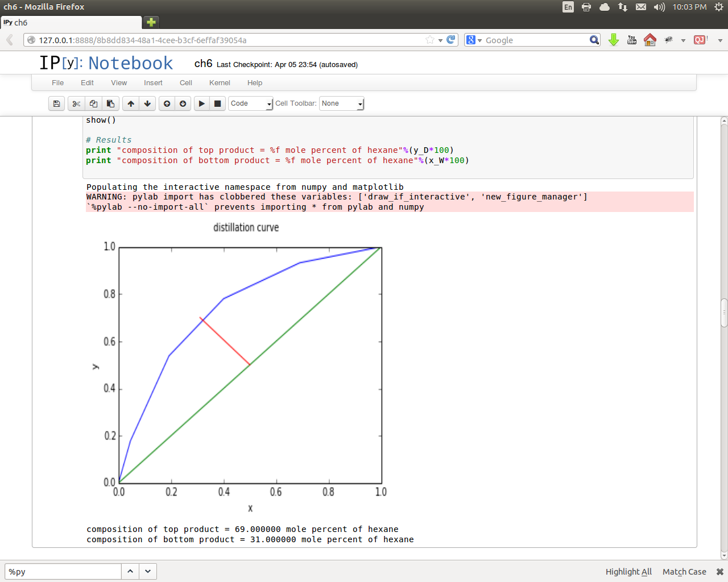
Task: Copy the selected cell
Action: tap(93, 103)
